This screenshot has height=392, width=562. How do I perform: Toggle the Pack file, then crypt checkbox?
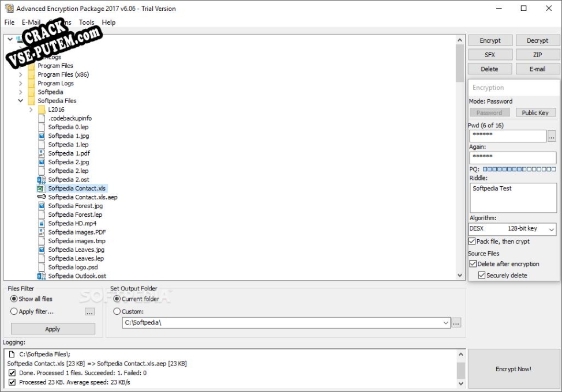473,242
